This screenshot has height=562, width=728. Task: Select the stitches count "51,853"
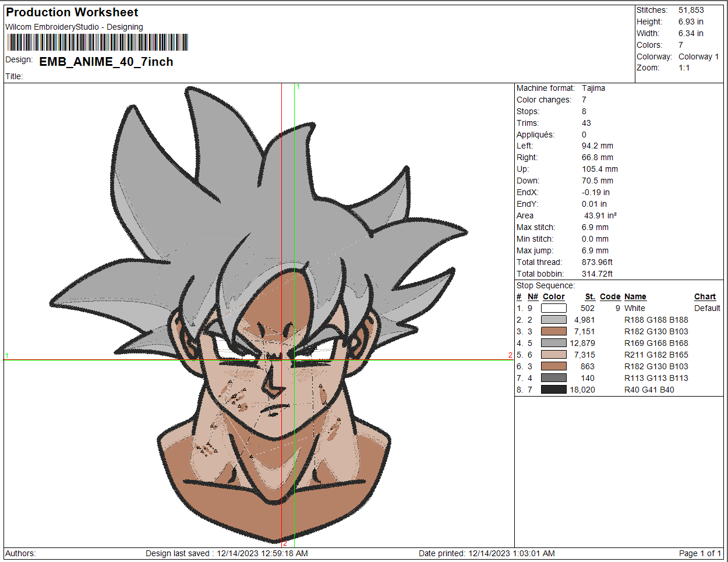[691, 10]
